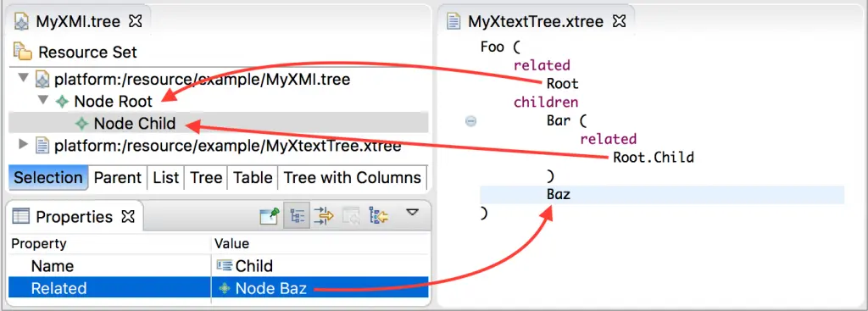Image resolution: width=868 pixels, height=311 pixels.
Task: Switch to the MyXMI.tree editor tab
Action: (x=78, y=22)
